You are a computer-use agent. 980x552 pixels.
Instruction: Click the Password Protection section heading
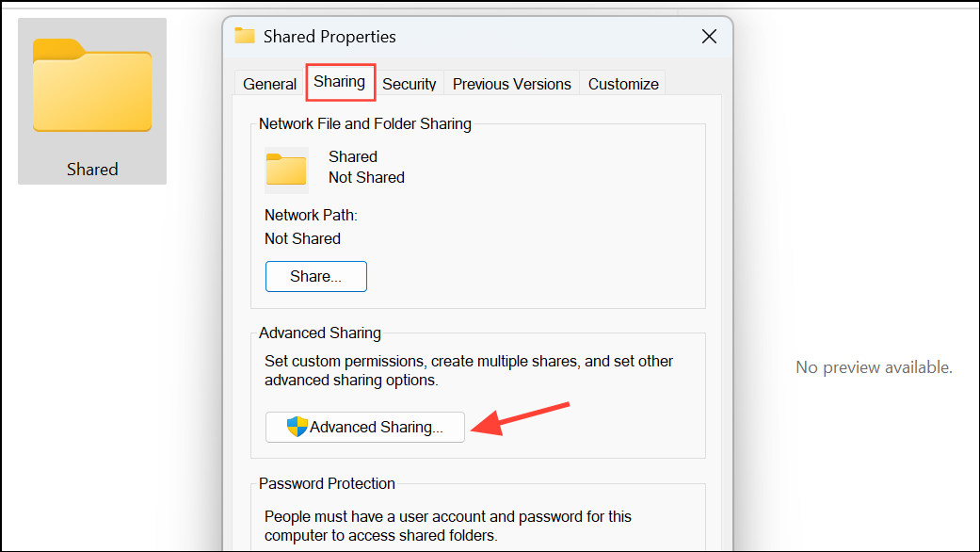coord(327,483)
